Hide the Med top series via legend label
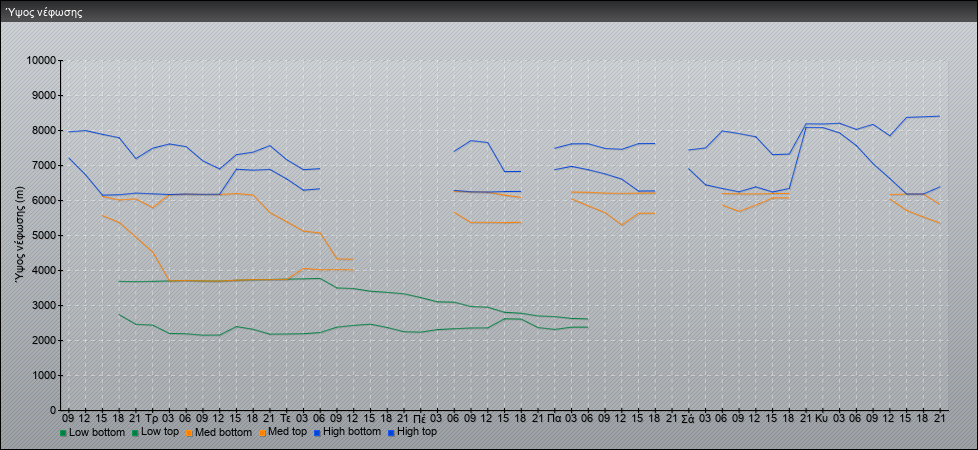 (288, 432)
